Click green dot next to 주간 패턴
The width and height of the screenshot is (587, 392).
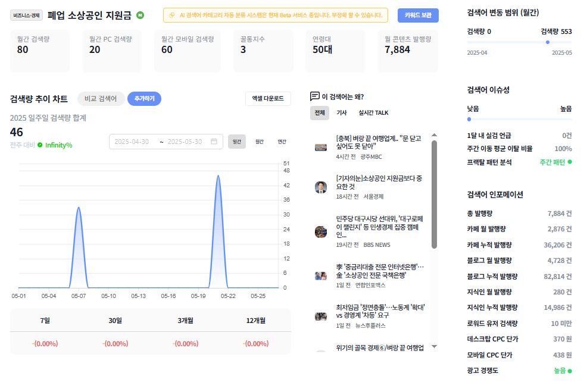pyautogui.click(x=570, y=162)
